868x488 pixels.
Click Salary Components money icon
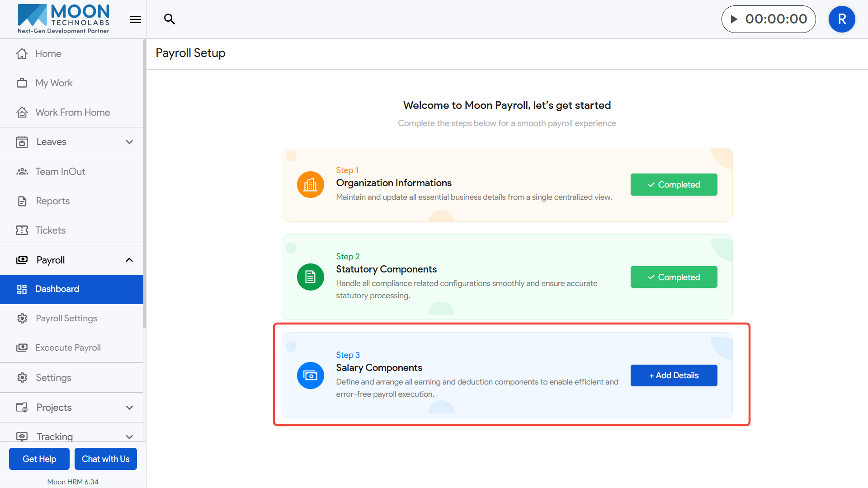[310, 375]
